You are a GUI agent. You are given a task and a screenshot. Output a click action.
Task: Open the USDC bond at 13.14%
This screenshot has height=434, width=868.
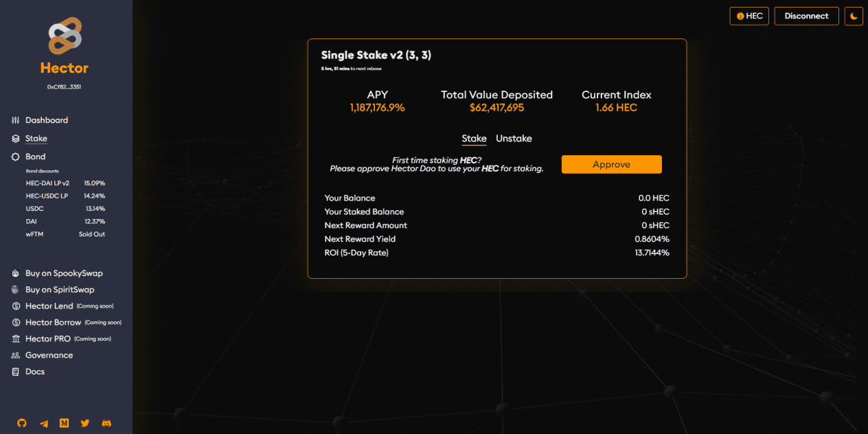coord(65,209)
